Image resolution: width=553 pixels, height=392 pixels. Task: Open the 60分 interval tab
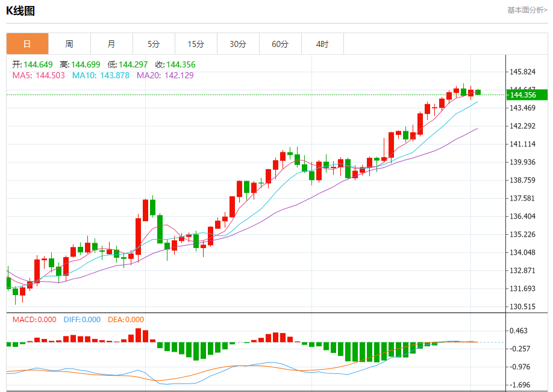280,44
